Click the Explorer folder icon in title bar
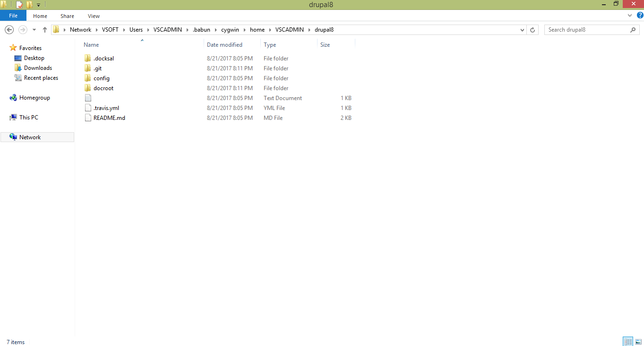This screenshot has width=644, height=346. pos(4,4)
